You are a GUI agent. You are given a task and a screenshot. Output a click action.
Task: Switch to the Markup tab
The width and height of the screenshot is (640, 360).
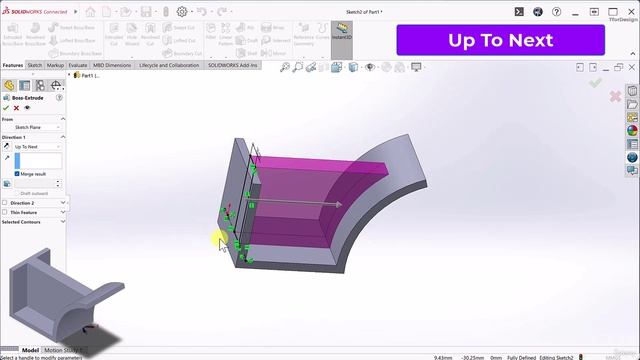tap(55, 65)
